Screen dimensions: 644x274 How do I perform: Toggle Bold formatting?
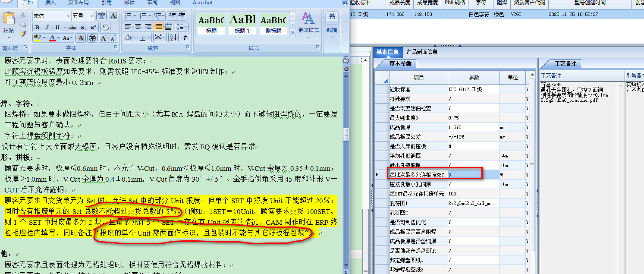pyautogui.click(x=38, y=28)
